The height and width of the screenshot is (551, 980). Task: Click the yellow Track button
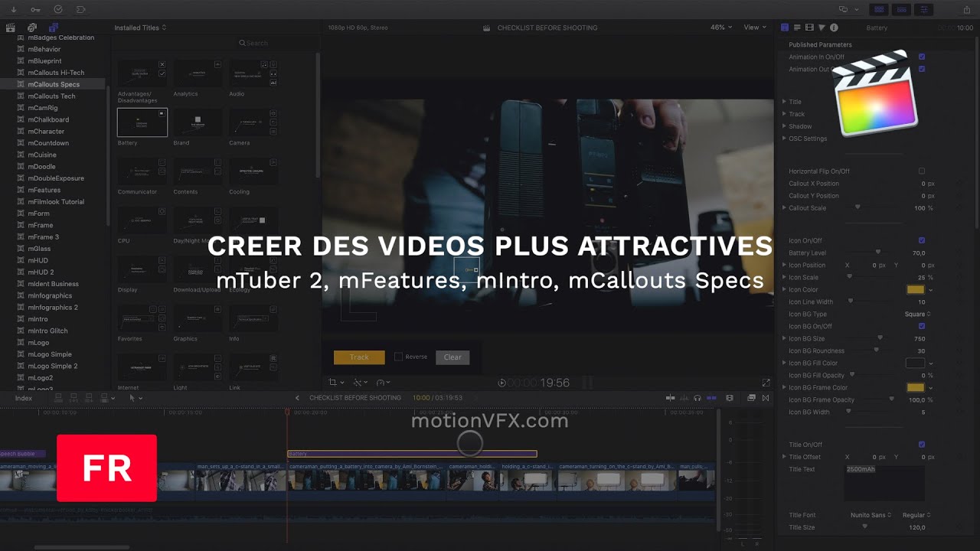(x=359, y=357)
